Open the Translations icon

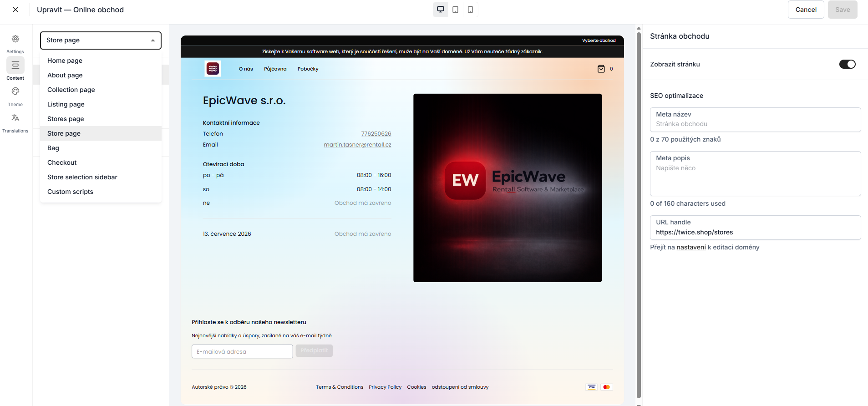coord(15,118)
